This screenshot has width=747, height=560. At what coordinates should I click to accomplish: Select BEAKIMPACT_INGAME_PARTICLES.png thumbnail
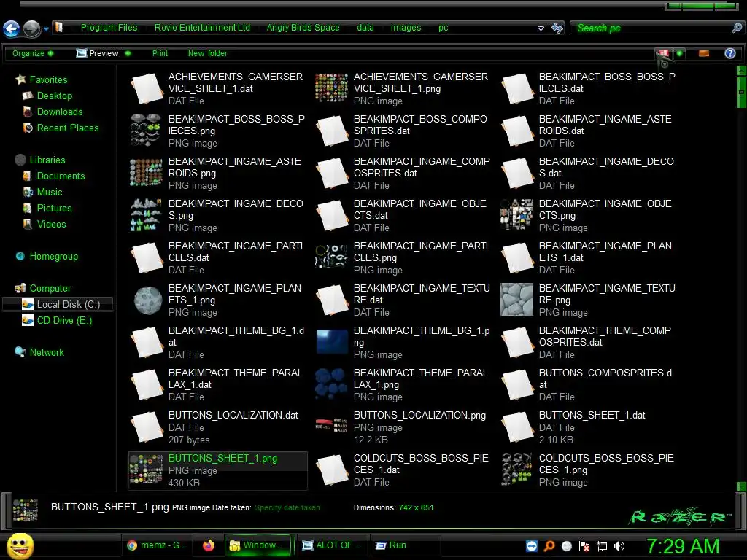[332, 257]
